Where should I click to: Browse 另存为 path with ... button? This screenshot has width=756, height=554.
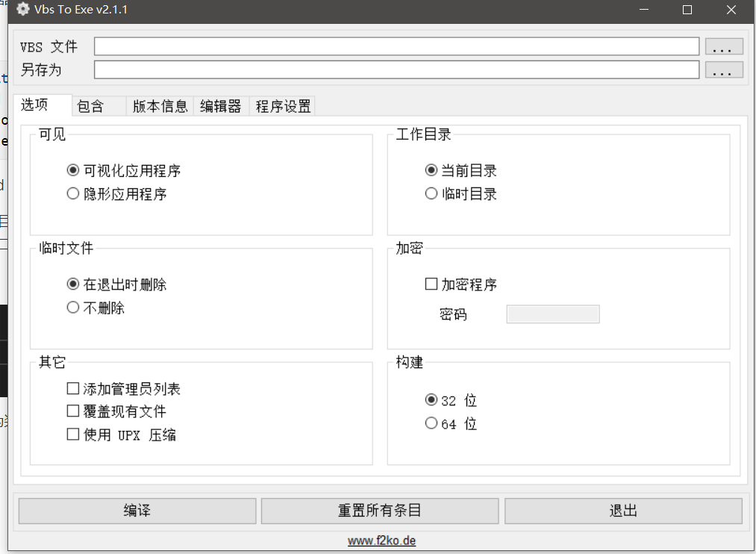coord(724,70)
